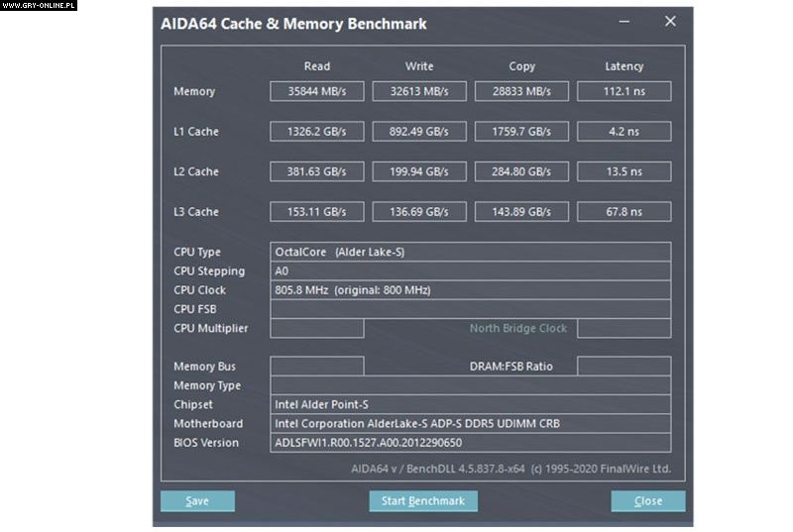Select the CPU Clock 805.8 MHz field
The width and height of the screenshot is (793, 532).
(x=470, y=290)
